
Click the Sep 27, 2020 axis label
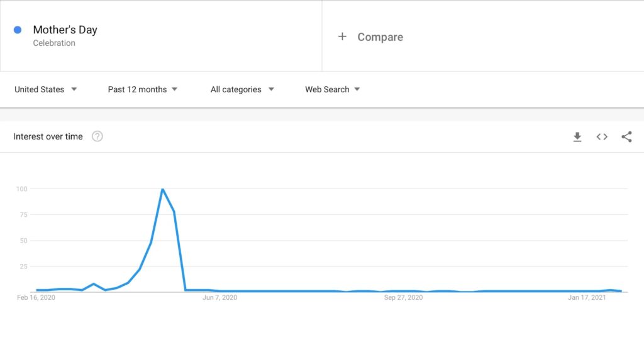tap(403, 297)
